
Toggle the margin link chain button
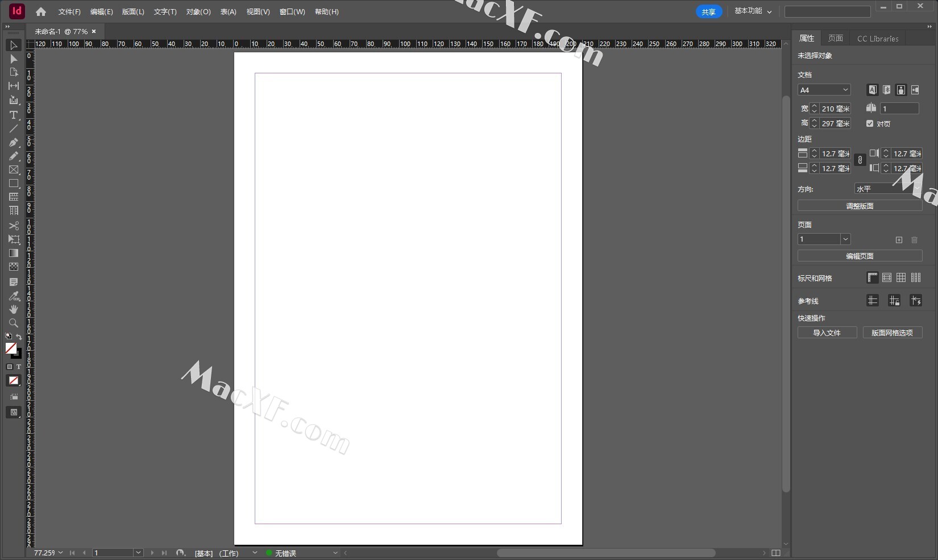(860, 160)
